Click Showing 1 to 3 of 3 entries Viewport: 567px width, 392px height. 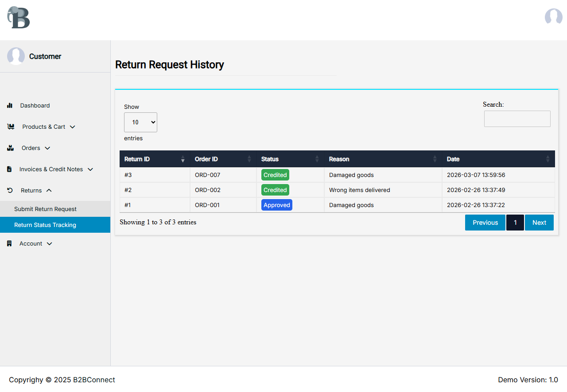point(158,222)
